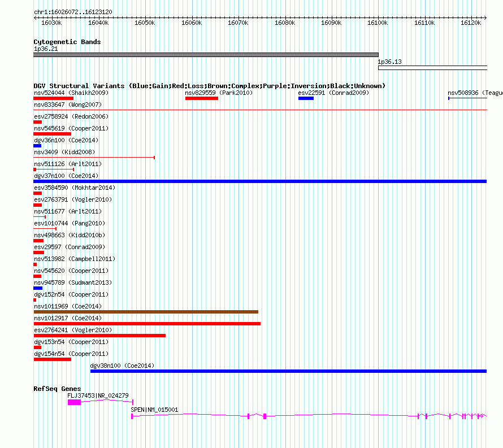Image resolution: width=503 pixels, height=448 pixels.
Task: Select nsv511126 (Arlt2011) variant label
Action: click(x=68, y=164)
